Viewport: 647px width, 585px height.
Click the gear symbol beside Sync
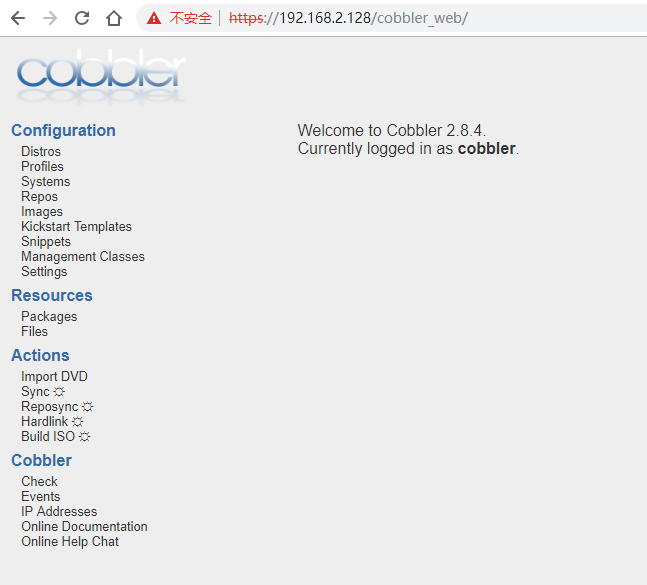[59, 392]
